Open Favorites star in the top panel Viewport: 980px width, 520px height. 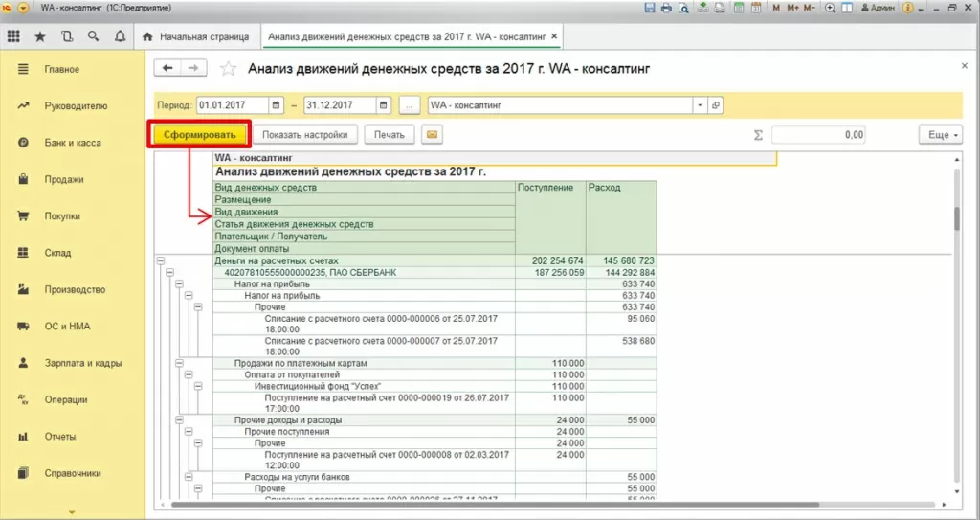pos(40,37)
